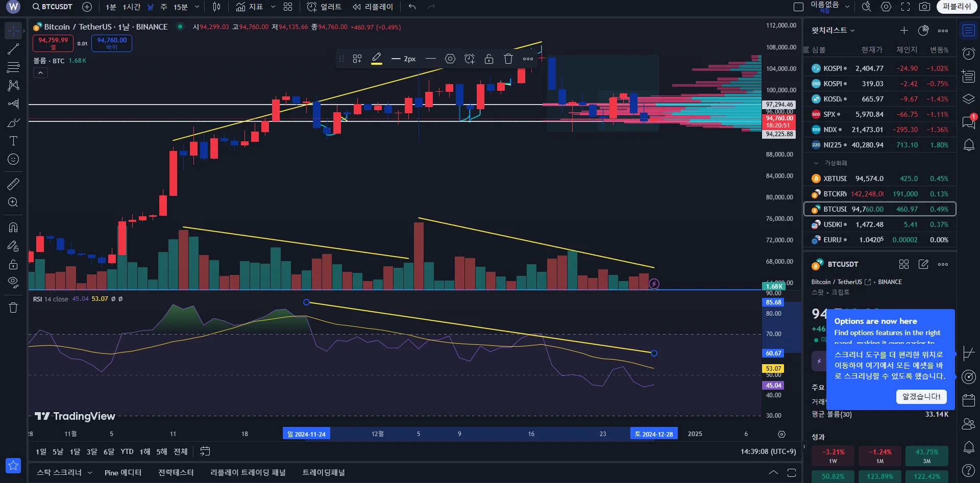The width and height of the screenshot is (980, 483).
Task: Open the line color pencil in drawing toolbar
Action: click(377, 59)
